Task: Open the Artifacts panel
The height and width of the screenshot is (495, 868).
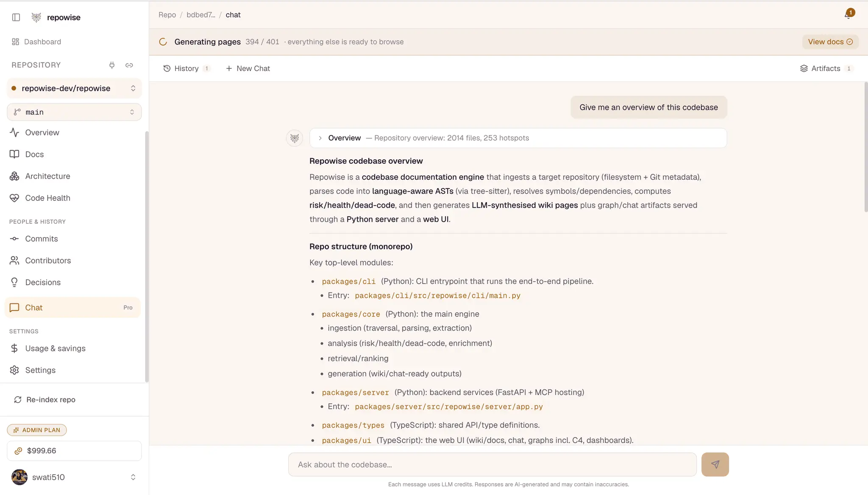Action: [x=826, y=69]
